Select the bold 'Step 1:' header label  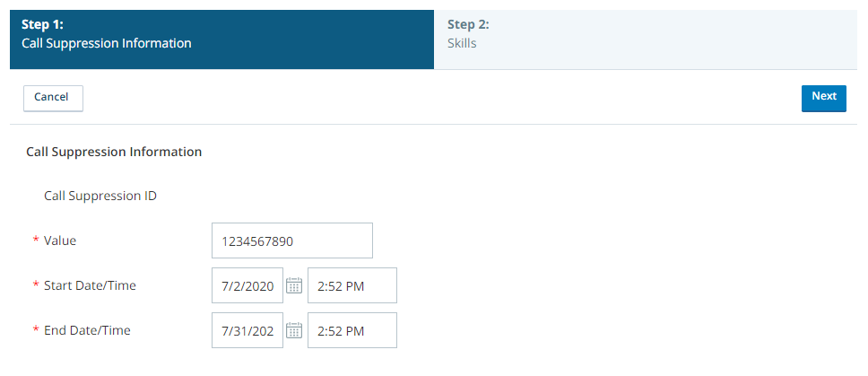coord(40,24)
